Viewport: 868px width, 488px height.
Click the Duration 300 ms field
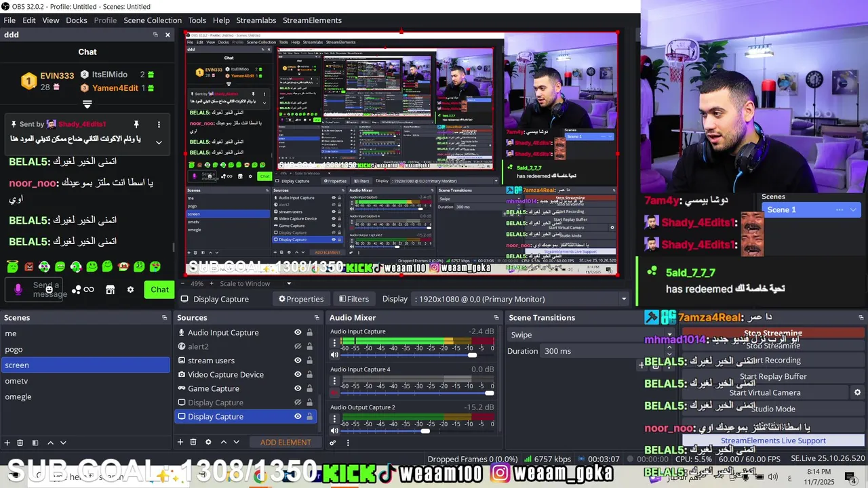click(601, 351)
